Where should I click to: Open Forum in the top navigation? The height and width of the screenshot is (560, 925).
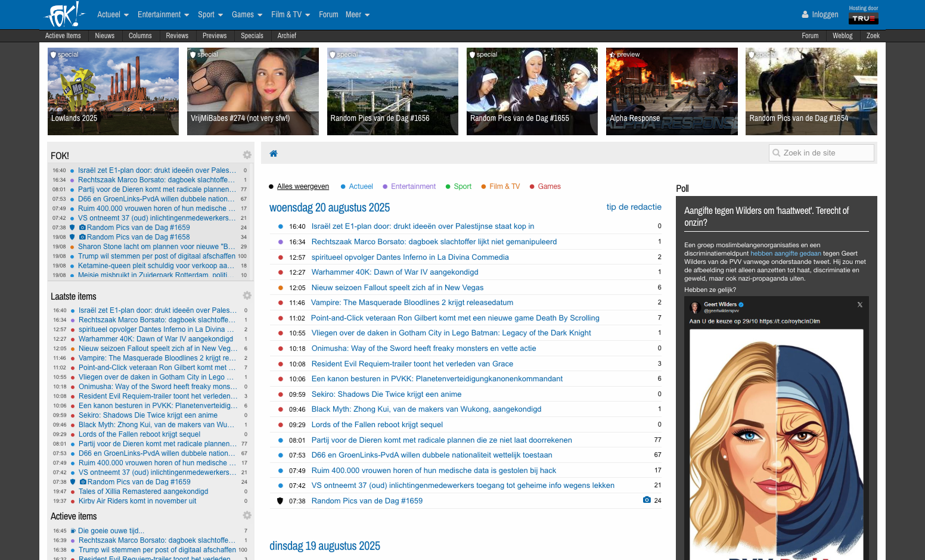click(328, 15)
